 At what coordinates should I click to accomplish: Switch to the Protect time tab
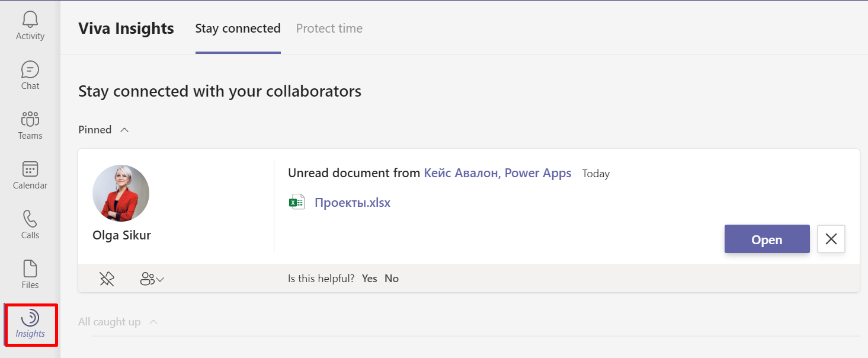pyautogui.click(x=329, y=28)
